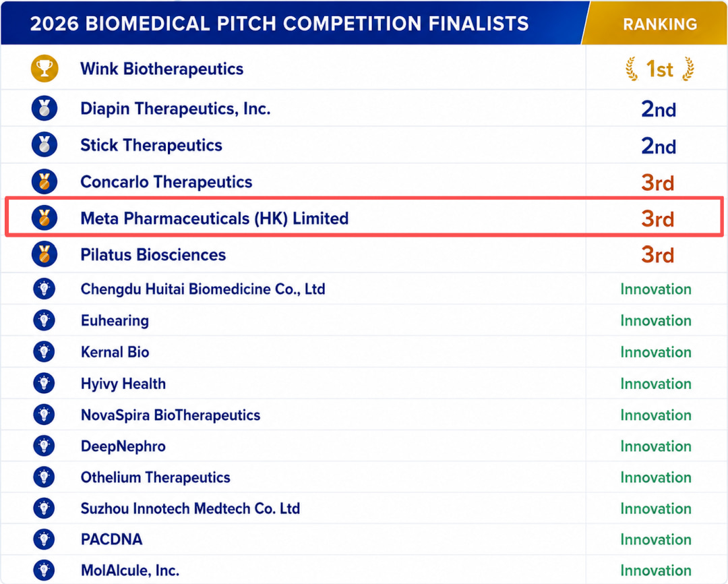The image size is (728, 584).
Task: Click the Innovation label for MolAlcule, Inc.
Action: click(x=656, y=570)
